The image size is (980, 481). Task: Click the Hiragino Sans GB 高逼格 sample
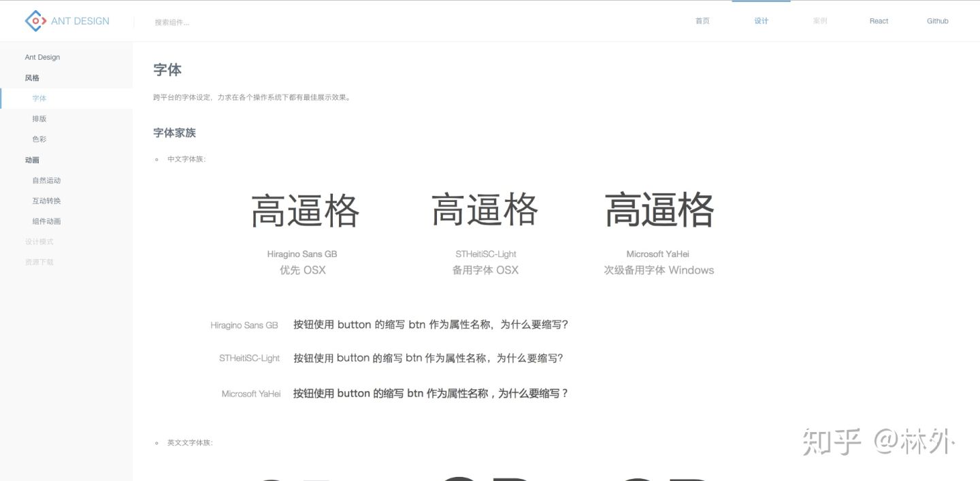tap(305, 210)
